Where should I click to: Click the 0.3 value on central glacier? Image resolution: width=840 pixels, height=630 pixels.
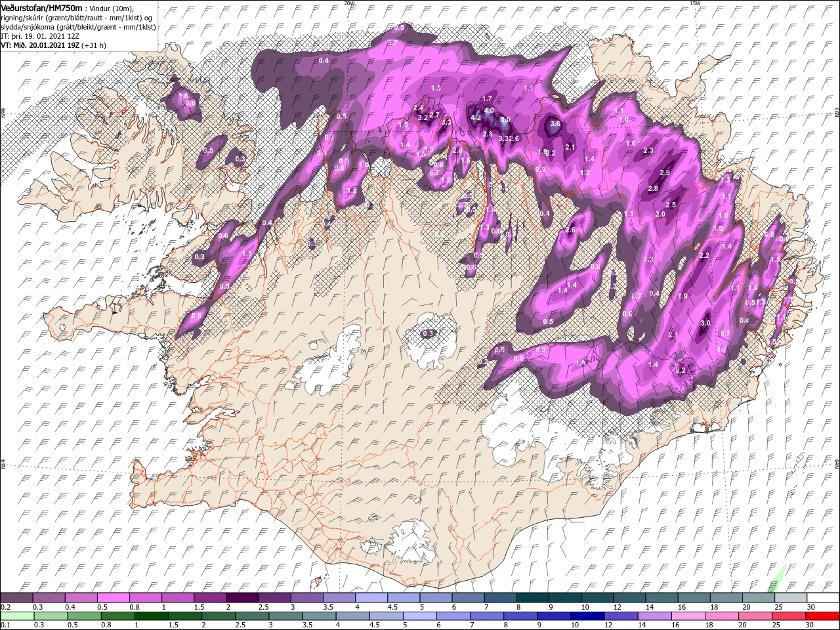pyautogui.click(x=429, y=333)
